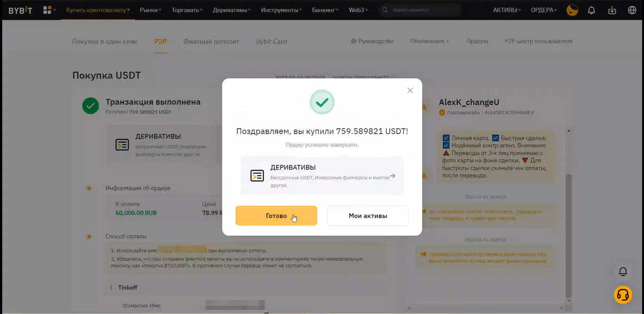Open the download app icon in header
Screen dimensions: 644x314
tap(612, 10)
